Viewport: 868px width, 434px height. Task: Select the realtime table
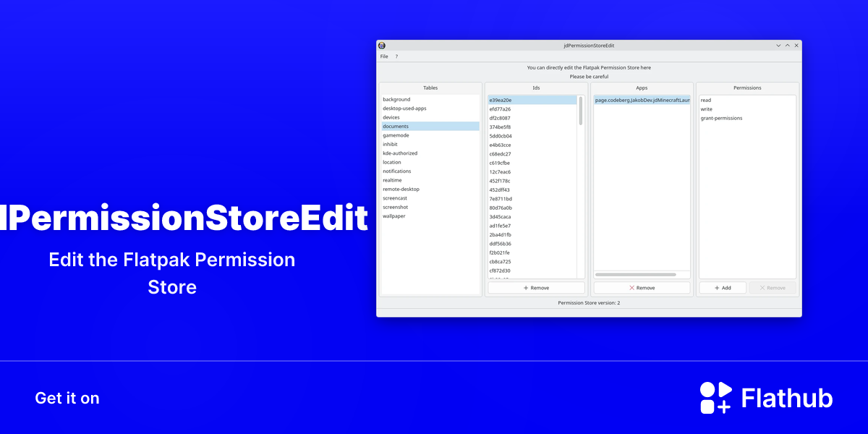[x=430, y=180]
